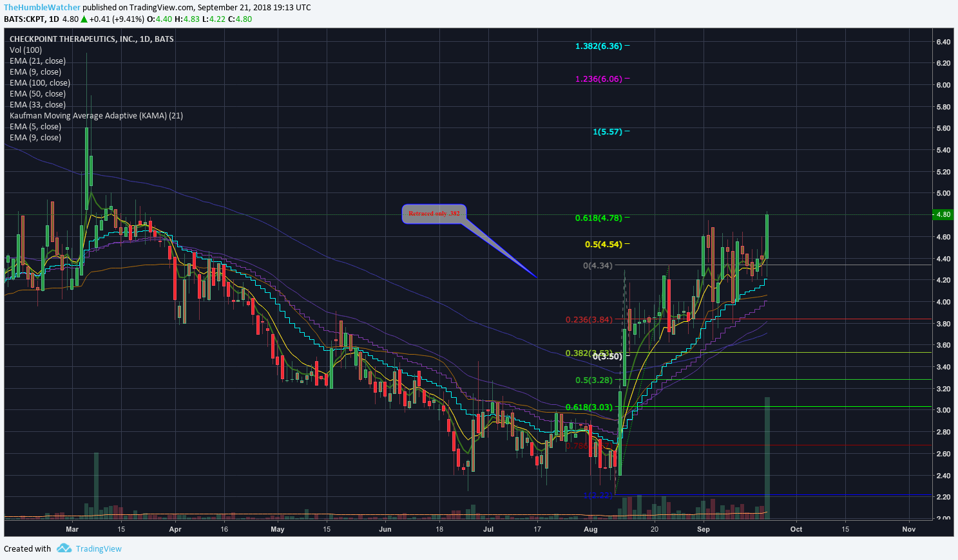Image resolution: width=958 pixels, height=560 pixels.
Task: Click the May date axis label
Action: click(x=278, y=530)
